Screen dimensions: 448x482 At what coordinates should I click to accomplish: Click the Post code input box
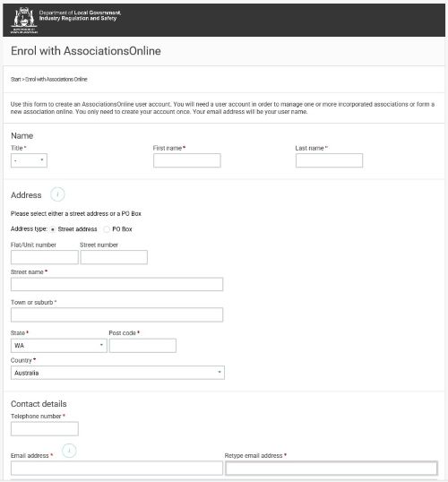pyautogui.click(x=142, y=346)
